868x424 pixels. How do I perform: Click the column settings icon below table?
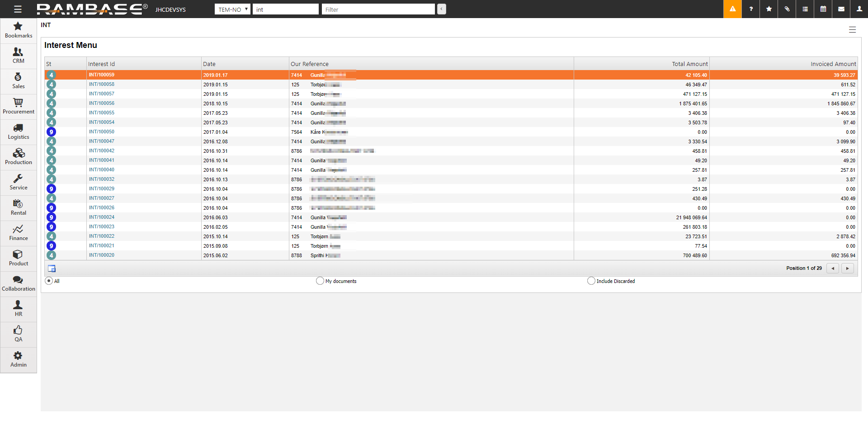pos(52,269)
